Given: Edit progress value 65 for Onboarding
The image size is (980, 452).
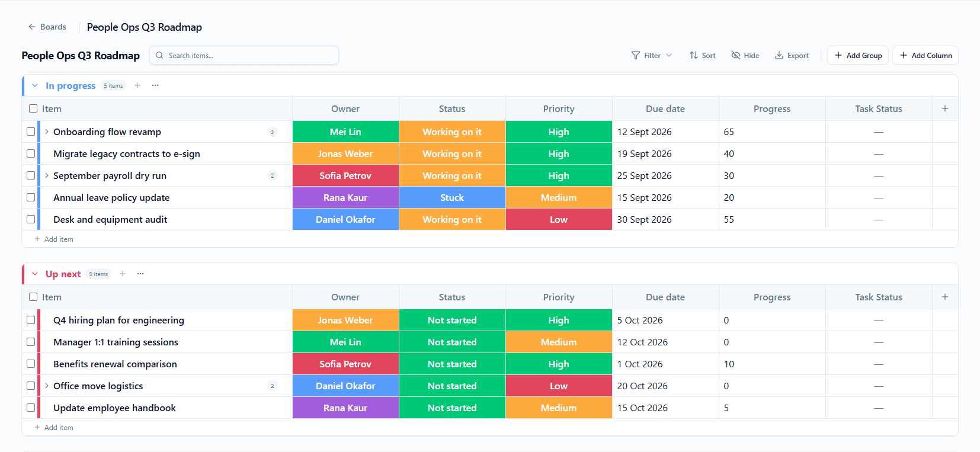Looking at the screenshot, I should (x=772, y=132).
